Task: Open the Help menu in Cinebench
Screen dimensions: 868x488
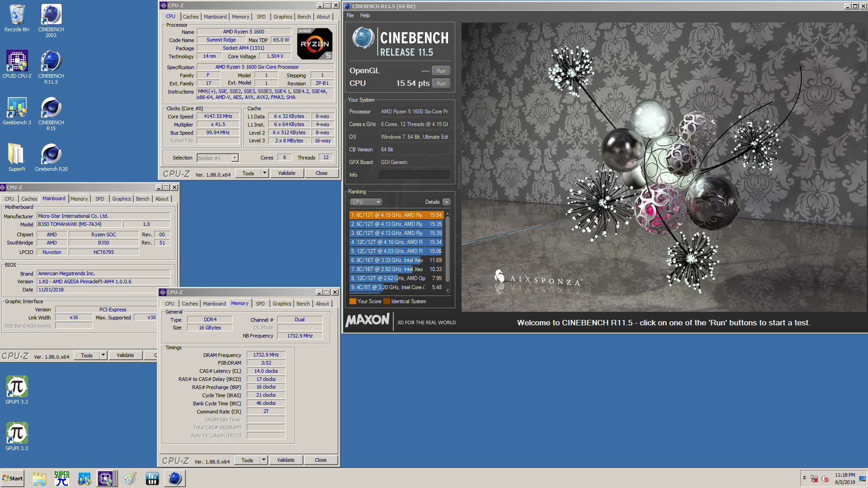Action: 365,15
